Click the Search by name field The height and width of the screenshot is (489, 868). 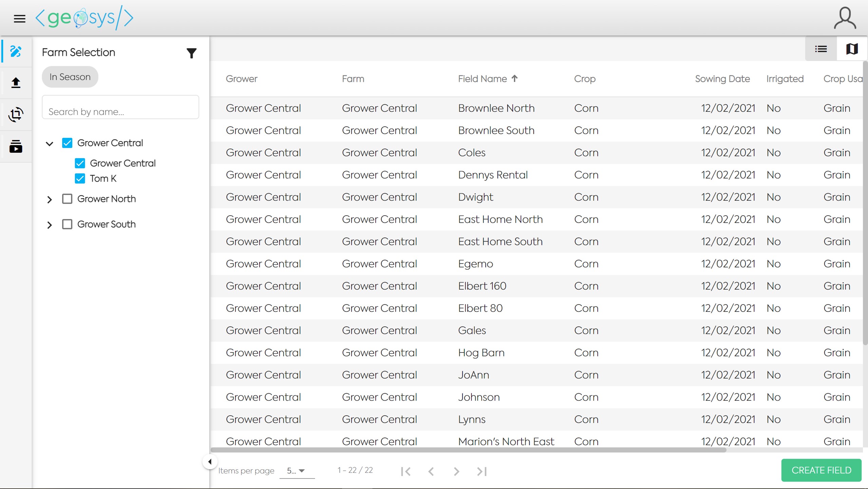120,108
